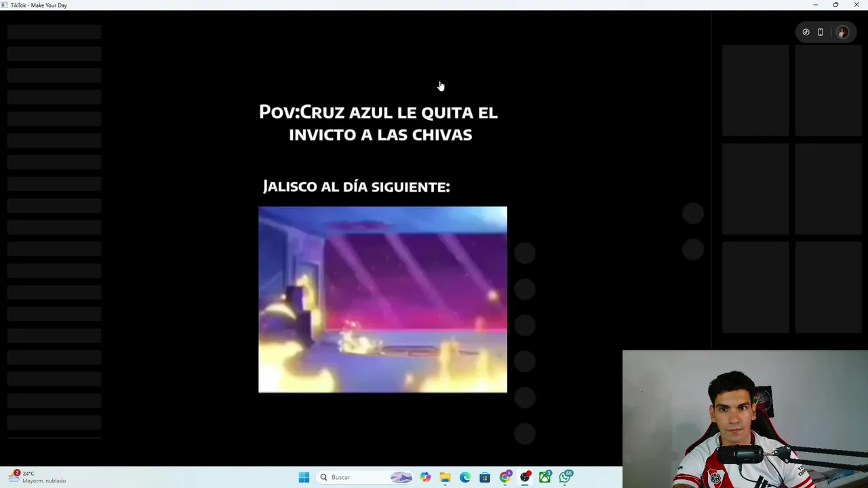
Task: Open the Windows Start menu
Action: point(304,477)
